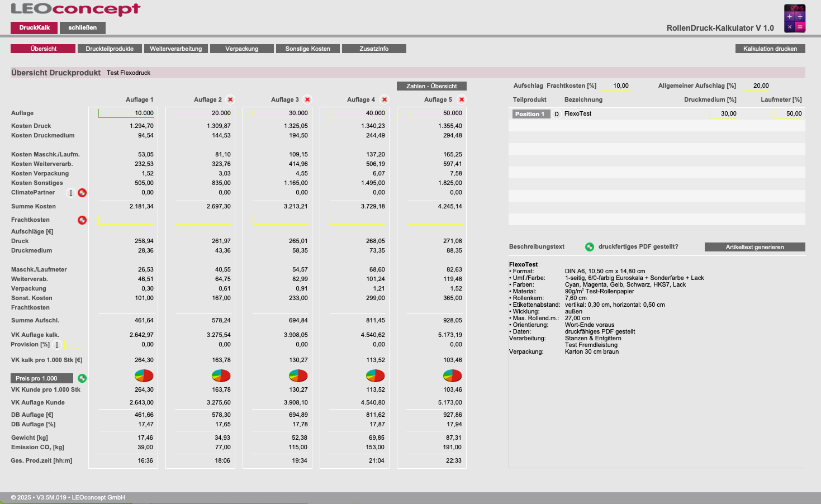
Task: Remove Auflage 2 with red X
Action: pyautogui.click(x=230, y=99)
